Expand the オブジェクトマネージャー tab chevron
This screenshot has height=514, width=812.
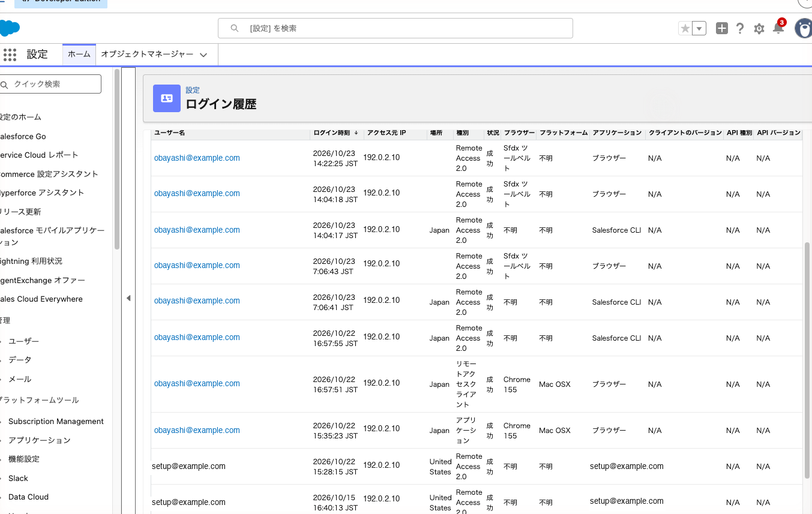pos(203,55)
